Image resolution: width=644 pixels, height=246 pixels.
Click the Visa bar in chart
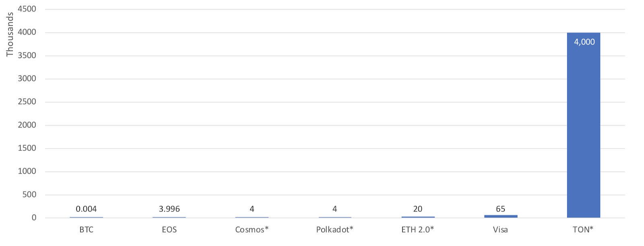coord(501,216)
